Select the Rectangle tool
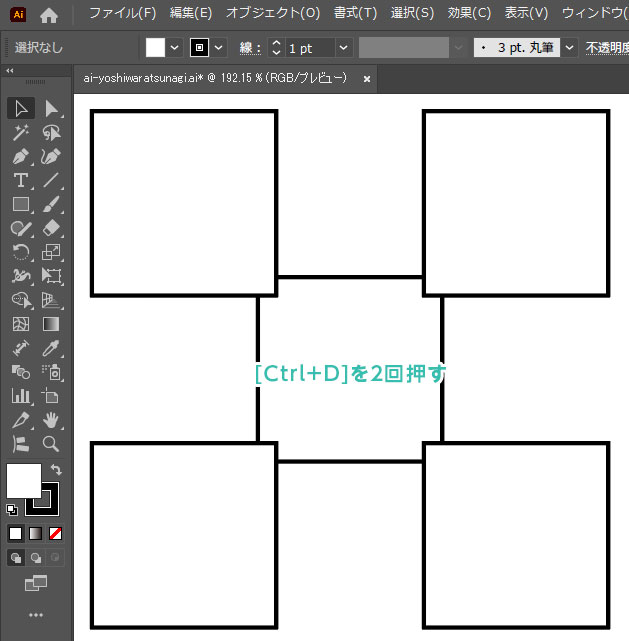This screenshot has width=629, height=641. tap(21, 204)
